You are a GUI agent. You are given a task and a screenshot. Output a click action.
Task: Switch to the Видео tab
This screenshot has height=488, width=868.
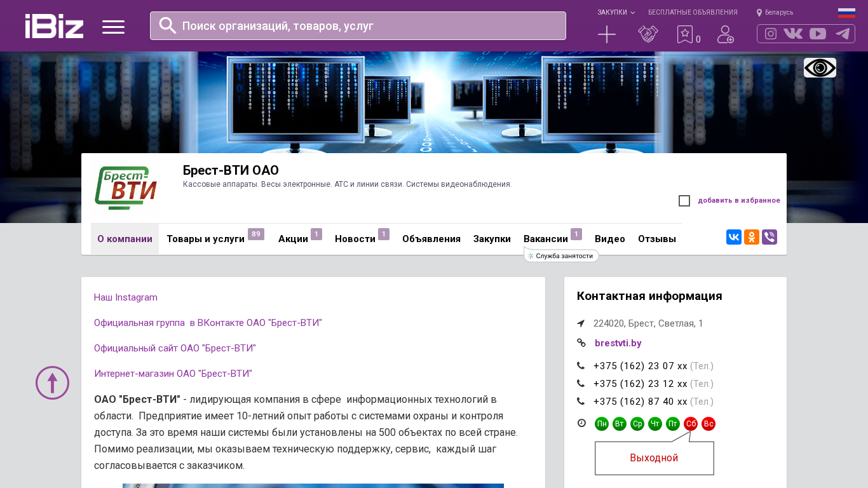(x=610, y=239)
